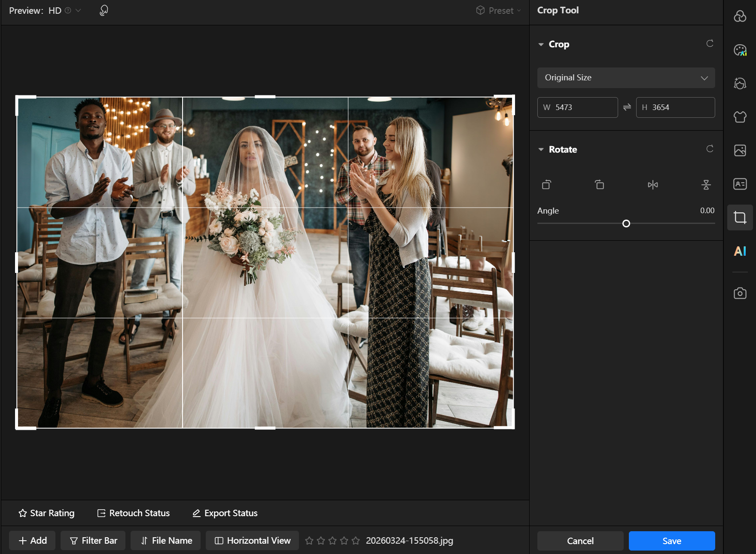Viewport: 756px width, 554px height.
Task: Click the camera snapshot icon in sidebar
Action: (x=740, y=293)
